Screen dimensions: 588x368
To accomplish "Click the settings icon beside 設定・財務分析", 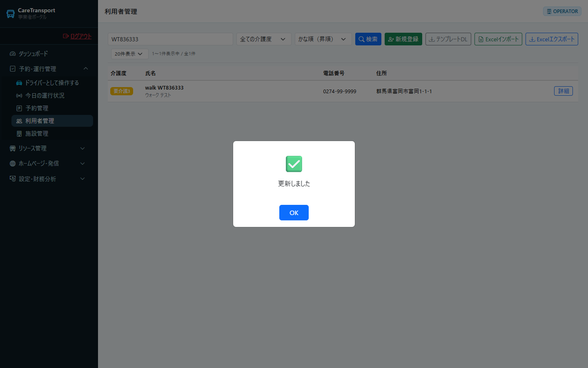I will tap(13, 179).
